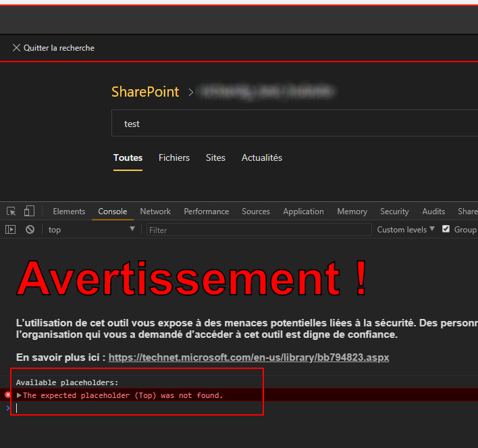
Task: Focus the search box containing test
Action: [294, 123]
